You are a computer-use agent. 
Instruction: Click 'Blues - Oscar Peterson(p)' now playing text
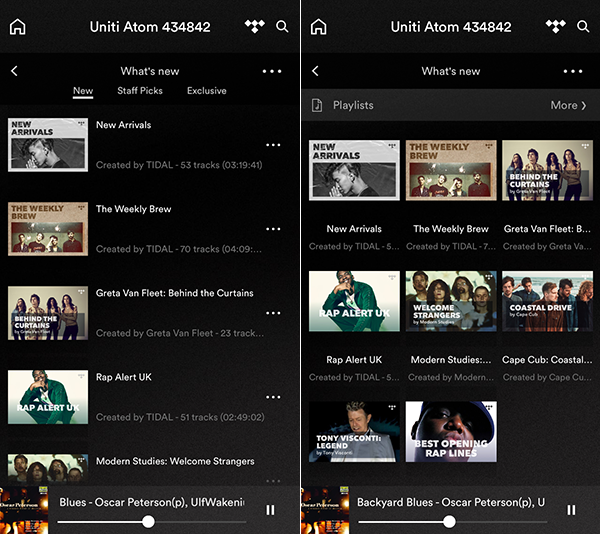click(x=152, y=502)
